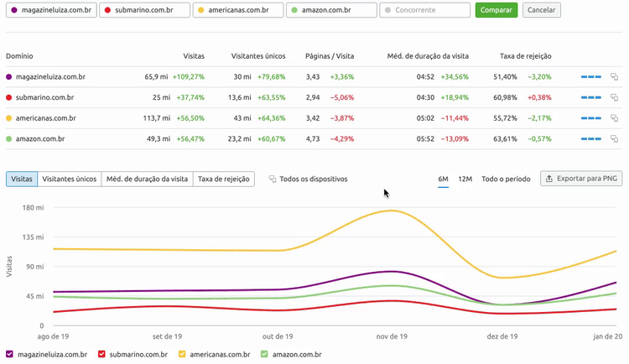Click the purple magazineluiza dot in table
The width and height of the screenshot is (629, 364).
pyautogui.click(x=9, y=76)
